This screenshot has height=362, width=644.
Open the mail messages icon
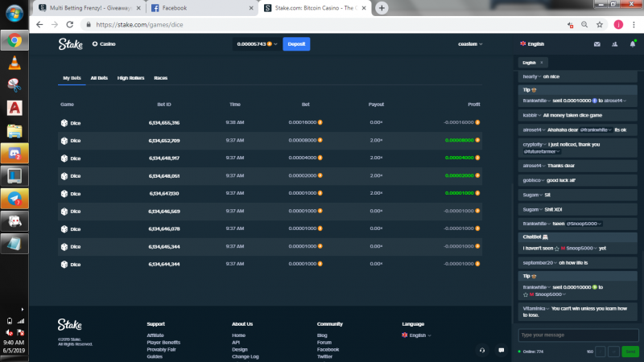(597, 44)
